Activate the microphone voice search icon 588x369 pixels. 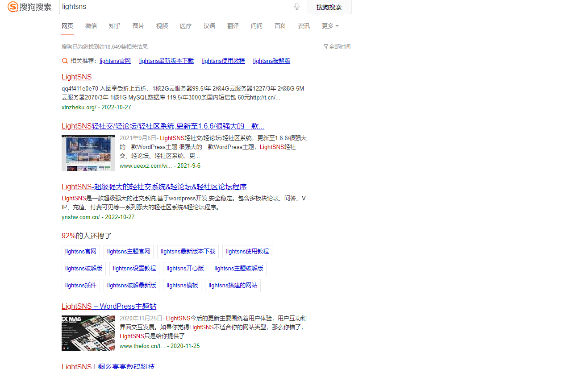tap(297, 7)
